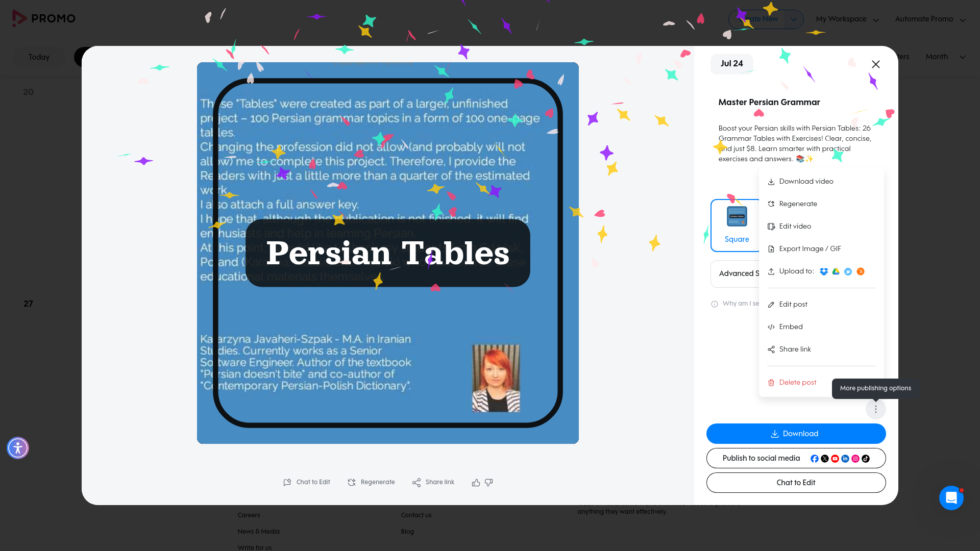Expand the Advanced settings box
This screenshot has width=980, height=551.
click(x=736, y=274)
